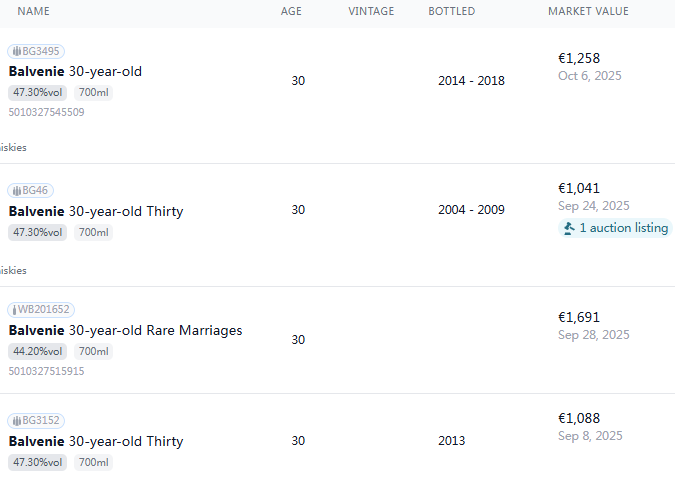This screenshot has width=675, height=479.
Task: Sort by the MARKET VALUE column header
Action: coord(588,11)
